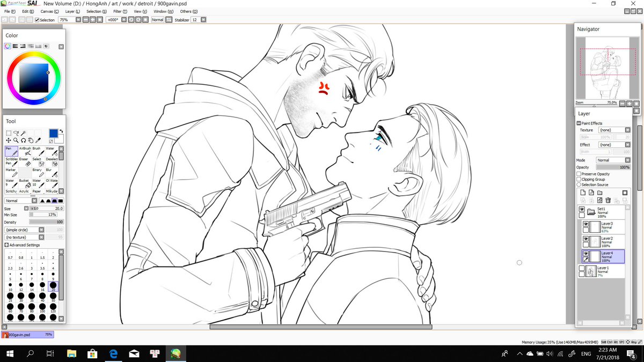The image size is (644, 362).
Task: Open Windows Start menu
Action: (10, 353)
